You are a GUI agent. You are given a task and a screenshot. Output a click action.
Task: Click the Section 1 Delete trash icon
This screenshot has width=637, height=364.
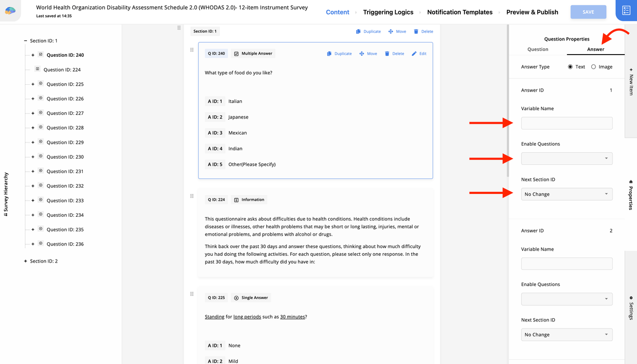(416, 32)
